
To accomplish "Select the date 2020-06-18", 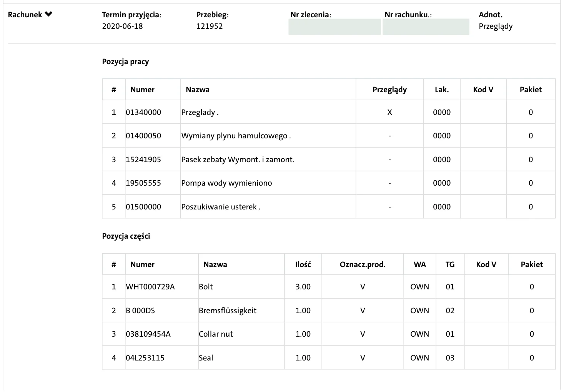I will coord(122,26).
